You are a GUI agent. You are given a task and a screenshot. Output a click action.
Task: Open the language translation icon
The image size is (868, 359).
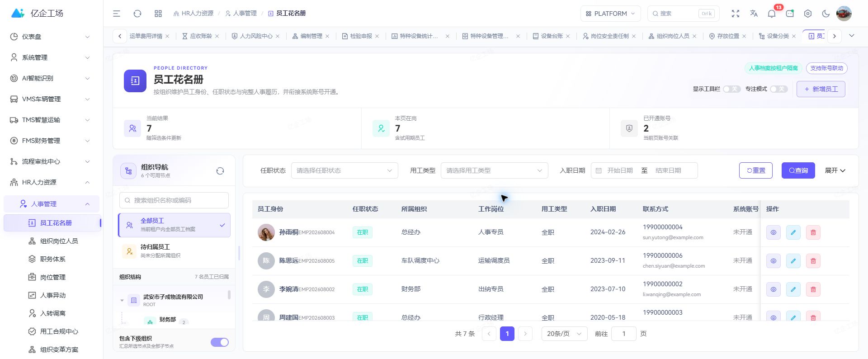(754, 14)
